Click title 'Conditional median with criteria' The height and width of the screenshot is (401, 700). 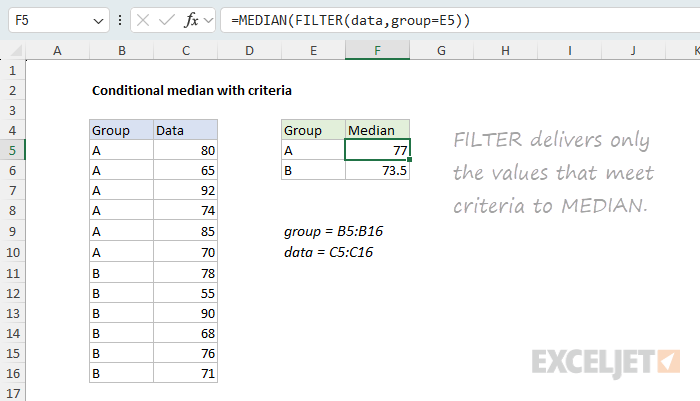pyautogui.click(x=192, y=91)
